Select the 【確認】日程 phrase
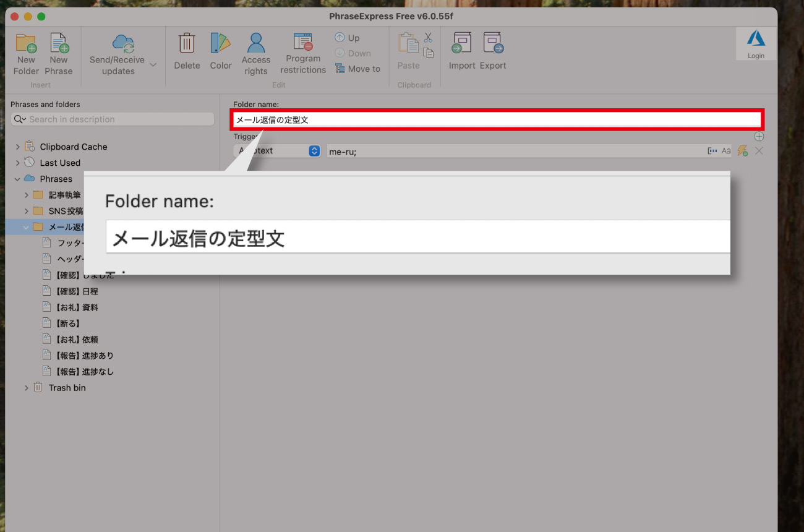 77,291
